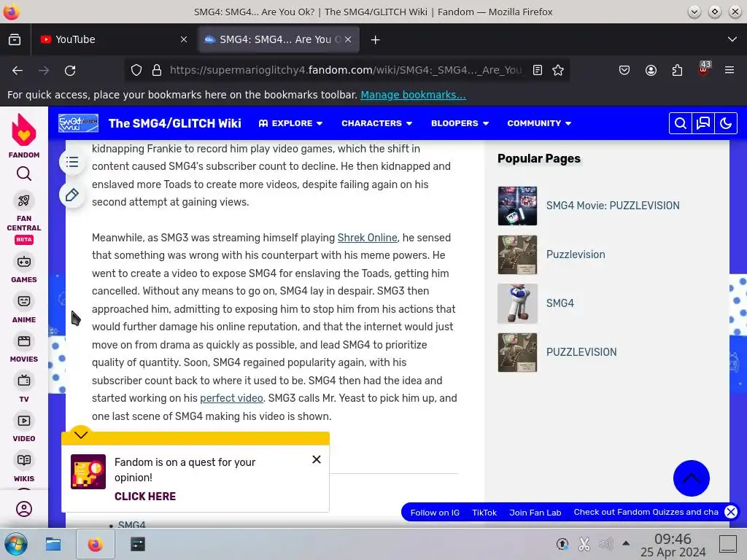
Task: Open Firefox account icon
Action: tap(651, 71)
